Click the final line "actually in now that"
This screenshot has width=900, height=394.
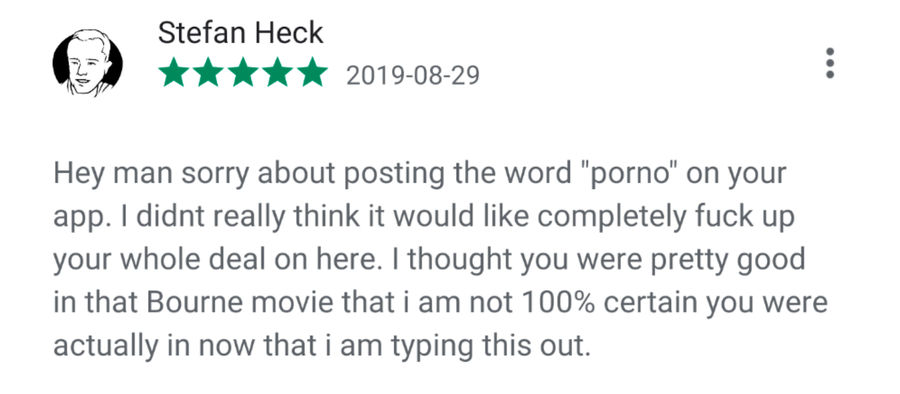(x=321, y=346)
